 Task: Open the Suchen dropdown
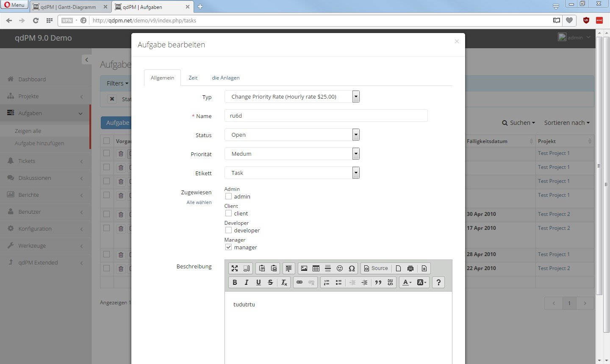(518, 123)
